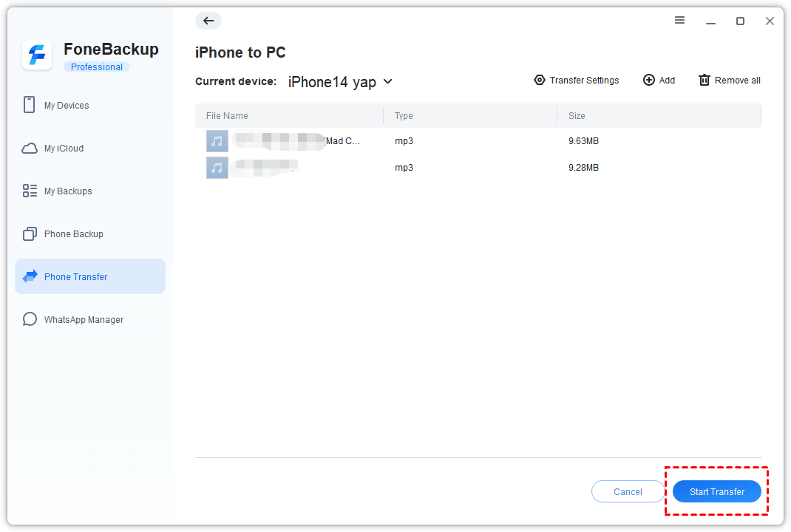Click the back arrow button
The image size is (791, 532).
point(208,21)
